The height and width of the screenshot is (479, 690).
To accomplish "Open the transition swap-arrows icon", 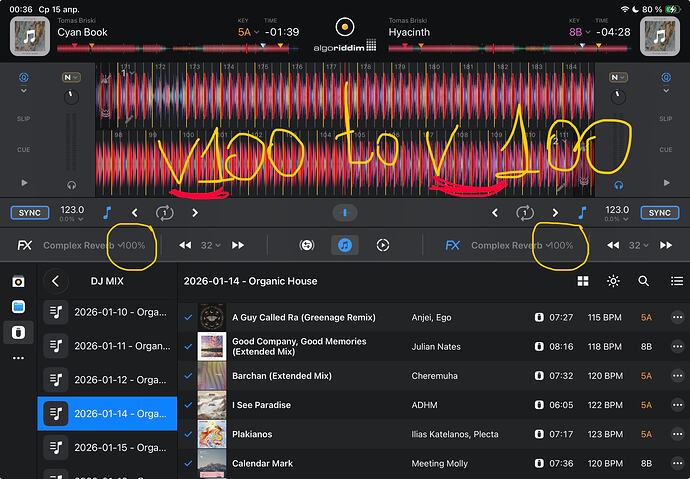I will [307, 245].
